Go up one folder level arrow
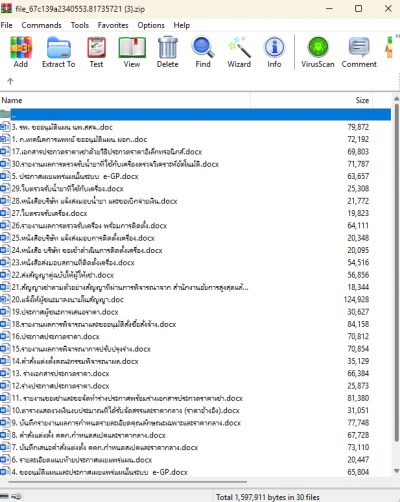The image size is (400, 502). tap(10, 81)
